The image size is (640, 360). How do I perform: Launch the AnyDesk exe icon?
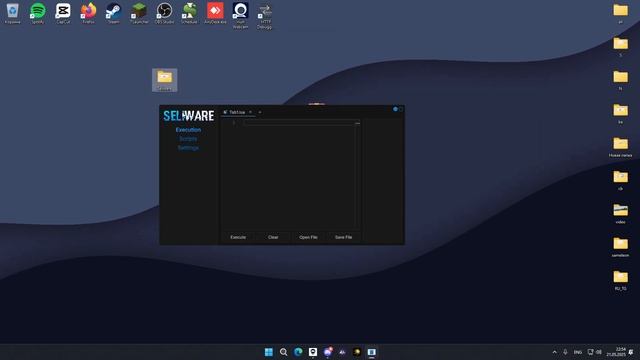click(x=215, y=13)
